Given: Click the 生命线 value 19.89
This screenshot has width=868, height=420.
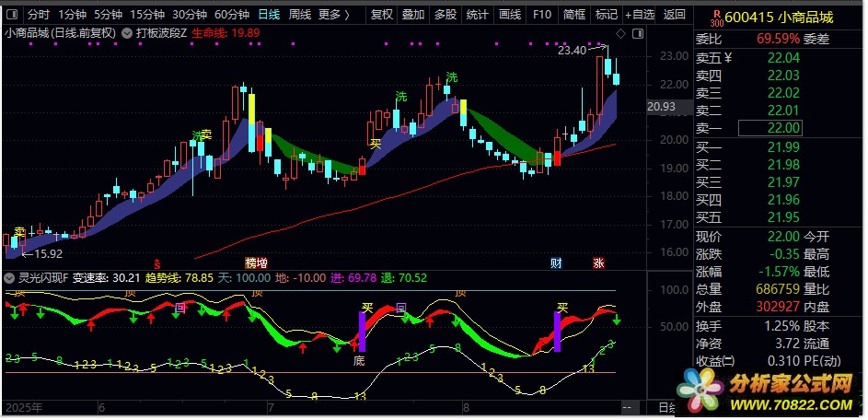Looking at the screenshot, I should coord(245,33).
